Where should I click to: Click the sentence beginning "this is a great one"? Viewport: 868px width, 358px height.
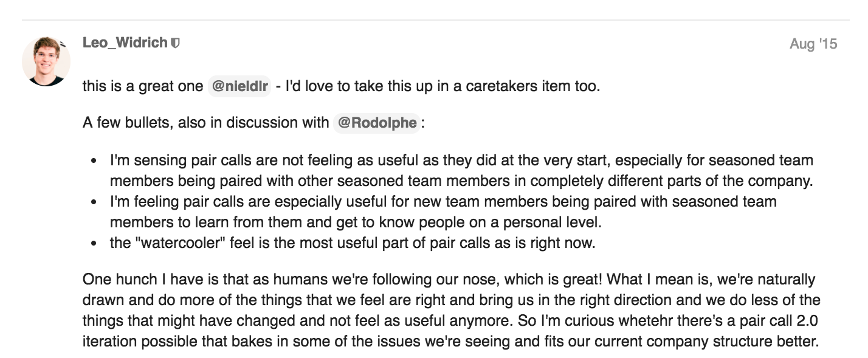(x=341, y=86)
